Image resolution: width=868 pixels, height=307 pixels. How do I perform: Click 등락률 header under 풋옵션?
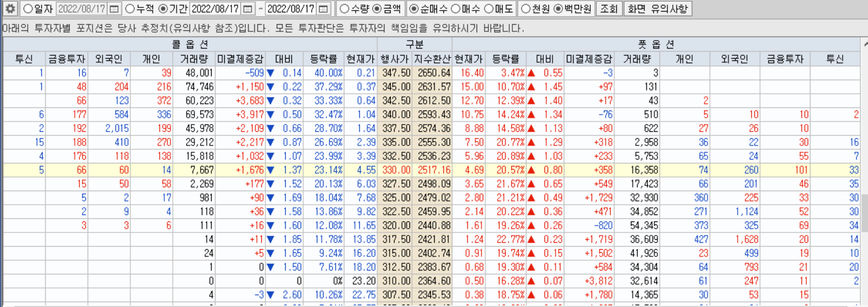click(x=506, y=59)
